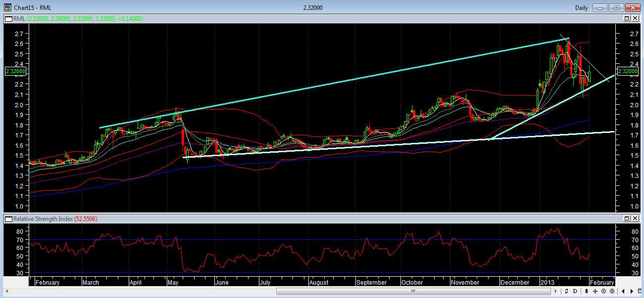
Task: Close the Relative Strength Index pane
Action: tap(635, 218)
